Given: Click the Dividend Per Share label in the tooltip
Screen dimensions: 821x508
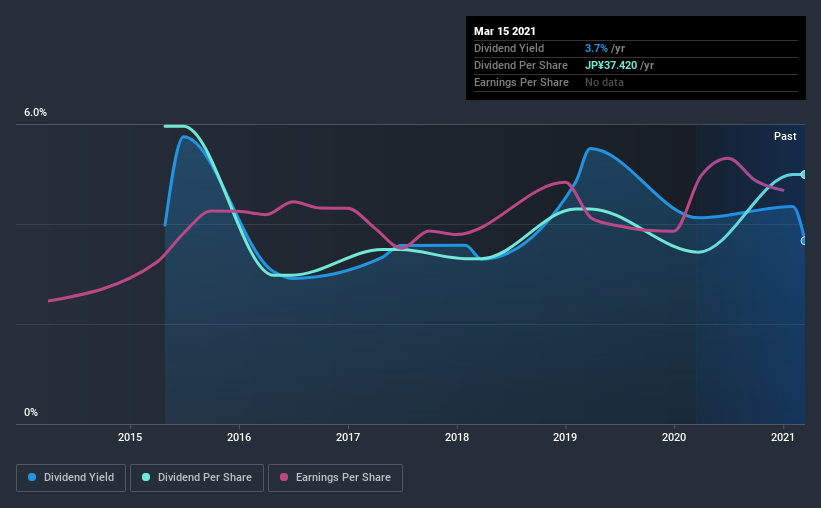Looking at the screenshot, I should click(x=521, y=65).
